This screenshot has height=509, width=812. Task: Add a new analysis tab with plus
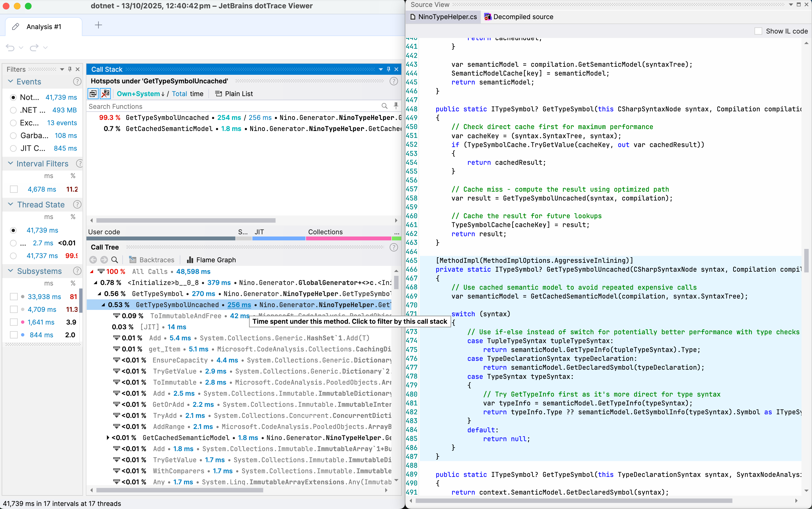[x=98, y=25]
